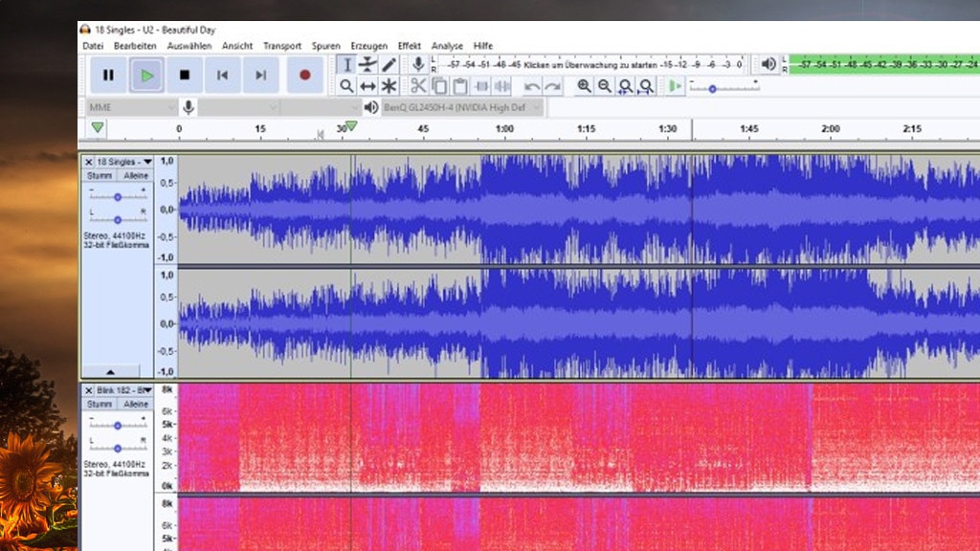Screen dimensions: 980x551
Task: Start playback with the green Play button
Action: pyautogui.click(x=146, y=75)
